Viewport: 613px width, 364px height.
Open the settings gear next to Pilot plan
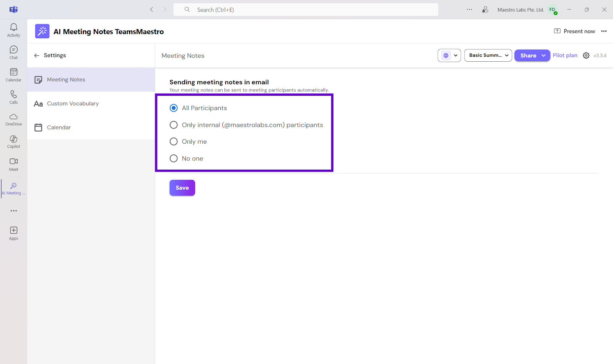(586, 56)
